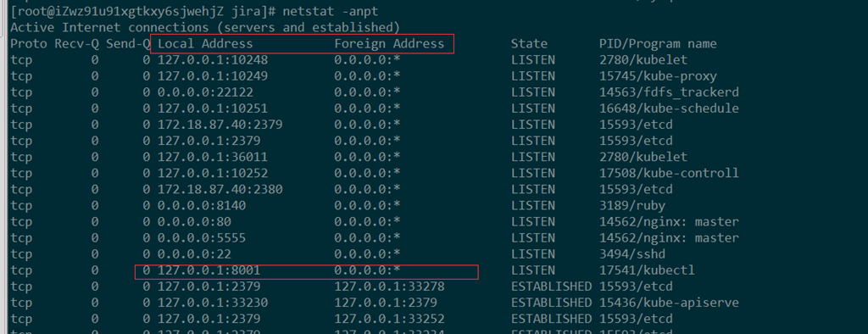Click the 'Active Internet connections' line
The height and width of the screenshot is (334, 868).
point(205,27)
